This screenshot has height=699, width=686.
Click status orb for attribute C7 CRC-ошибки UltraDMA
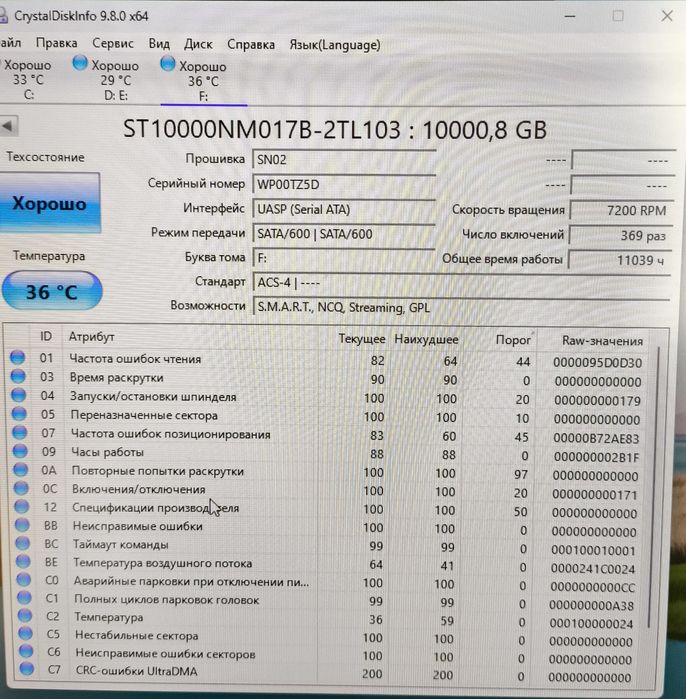[27, 669]
